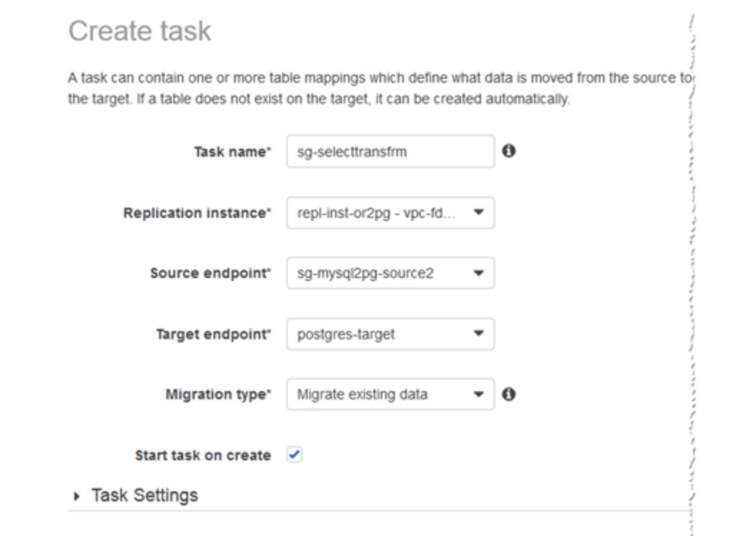Click the info icon beside Migration type
Viewport: 756px width, 536px height.
[x=509, y=394]
